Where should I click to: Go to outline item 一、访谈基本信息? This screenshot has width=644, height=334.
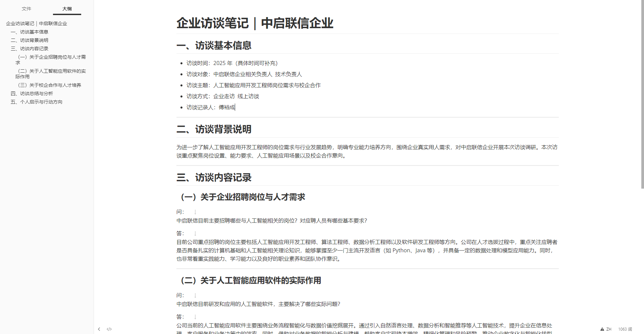[30, 32]
